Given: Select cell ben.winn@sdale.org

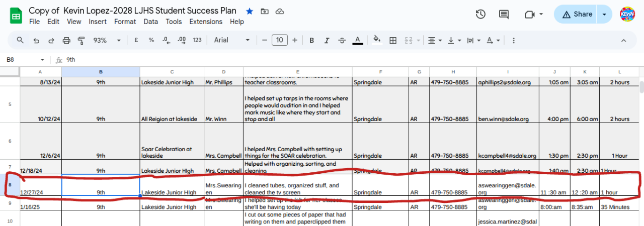Looking at the screenshot, I should [x=508, y=104].
